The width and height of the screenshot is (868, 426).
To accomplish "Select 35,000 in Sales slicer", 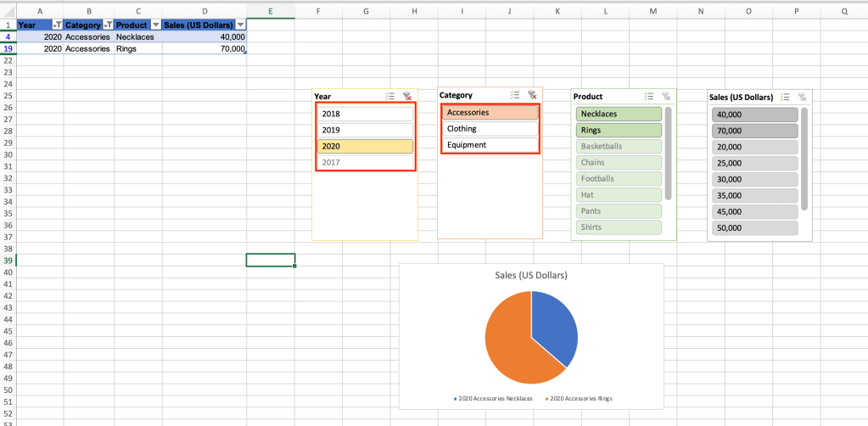I will coord(755,195).
